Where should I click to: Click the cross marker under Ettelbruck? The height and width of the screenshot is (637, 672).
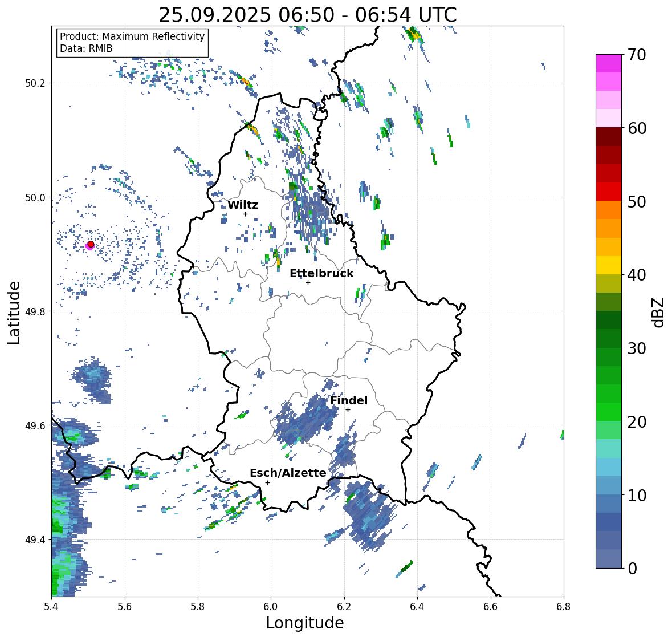pos(308,282)
